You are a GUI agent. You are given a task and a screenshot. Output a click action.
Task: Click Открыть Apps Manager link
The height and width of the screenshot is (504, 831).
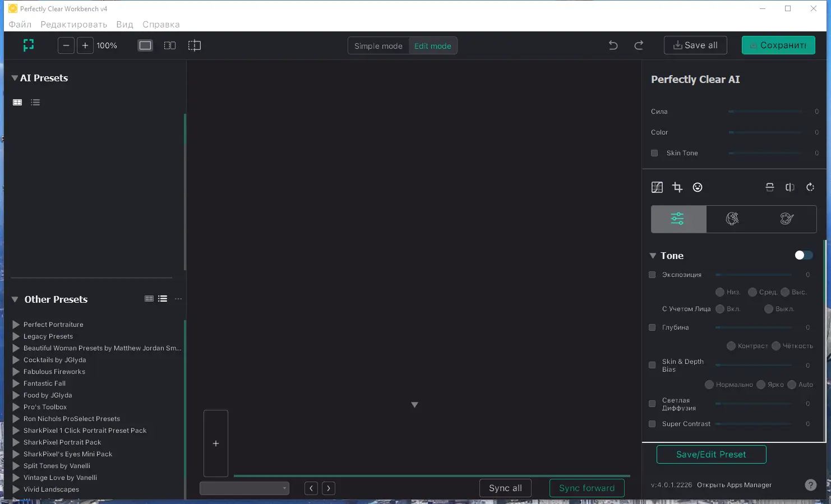[734, 485]
